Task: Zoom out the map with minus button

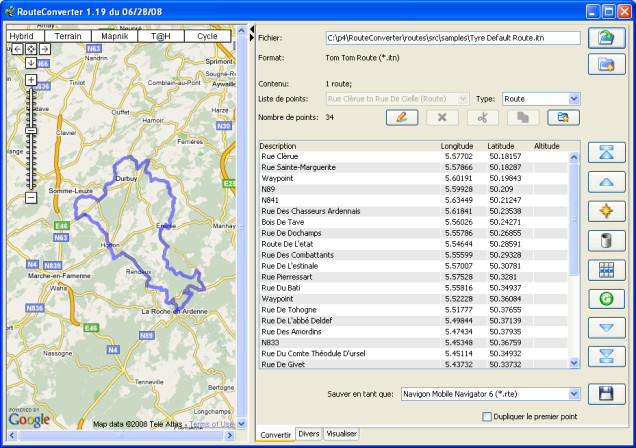Action: tap(31, 197)
